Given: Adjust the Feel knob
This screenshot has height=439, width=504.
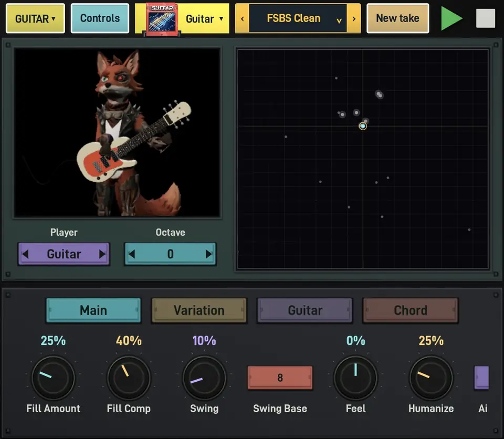Looking at the screenshot, I should click(355, 378).
